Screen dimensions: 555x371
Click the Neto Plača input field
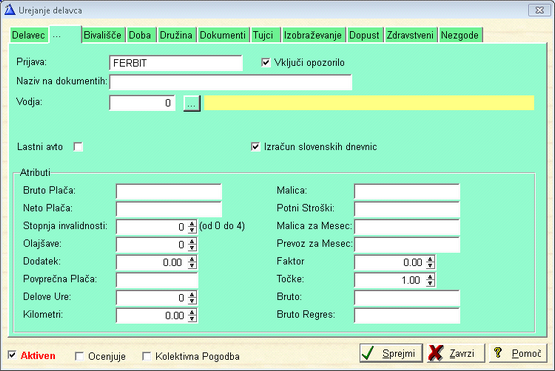[169, 209]
